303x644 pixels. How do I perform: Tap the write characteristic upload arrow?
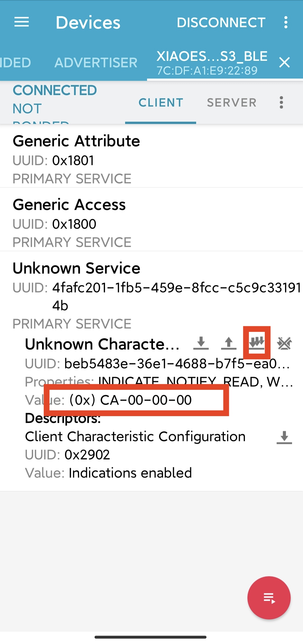click(229, 343)
